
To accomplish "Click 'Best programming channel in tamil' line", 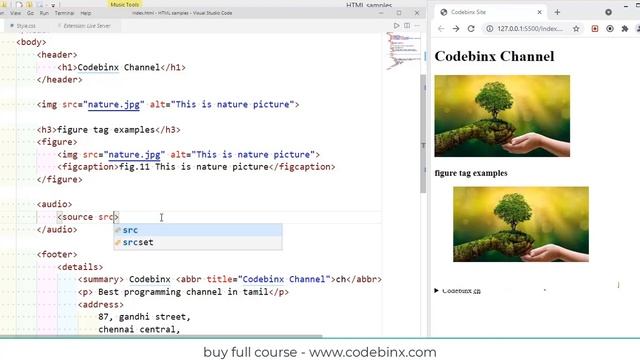I will point(183,292).
